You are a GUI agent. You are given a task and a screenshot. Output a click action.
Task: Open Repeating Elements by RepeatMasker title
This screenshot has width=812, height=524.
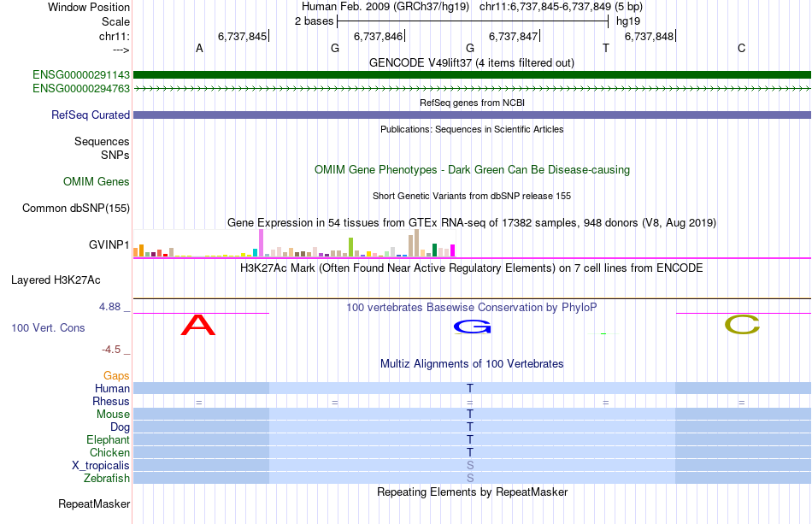[x=472, y=492]
